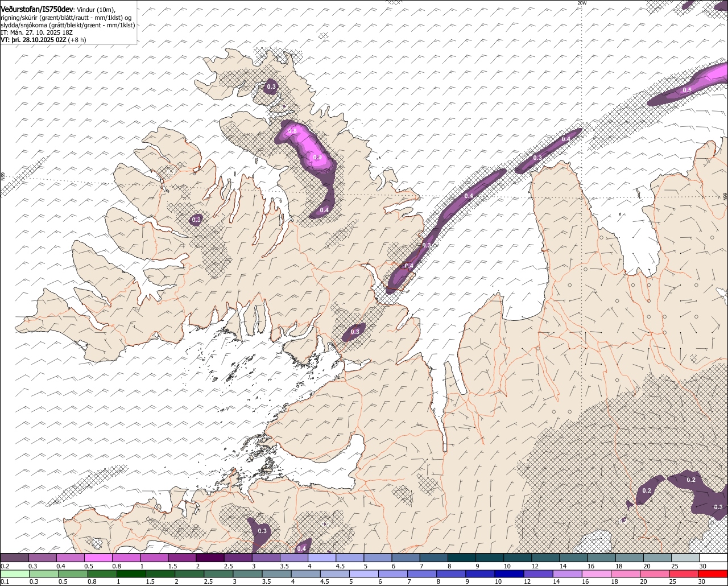Select darkest purple swatch between 2 and 2.5 in top legend
Screen dimensions: 728x586
click(x=210, y=558)
